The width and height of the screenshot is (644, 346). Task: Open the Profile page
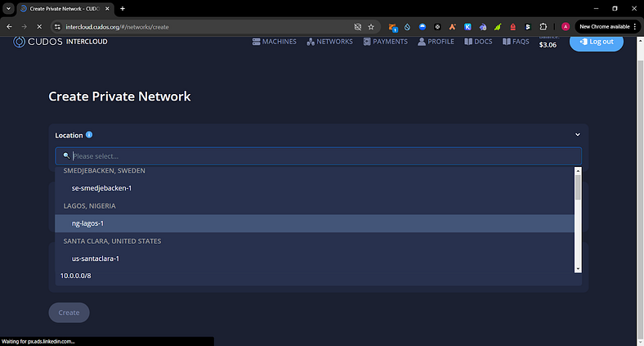coord(436,42)
